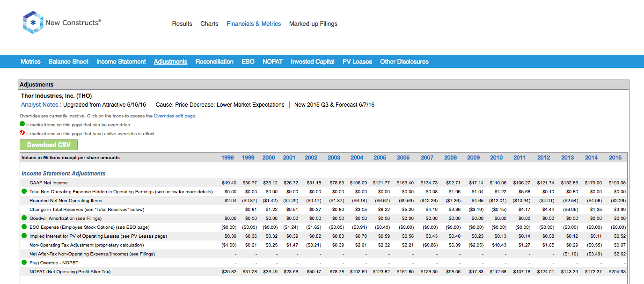Select the 2001 year column header
Screen dimensions: 644x284
(x=289, y=158)
